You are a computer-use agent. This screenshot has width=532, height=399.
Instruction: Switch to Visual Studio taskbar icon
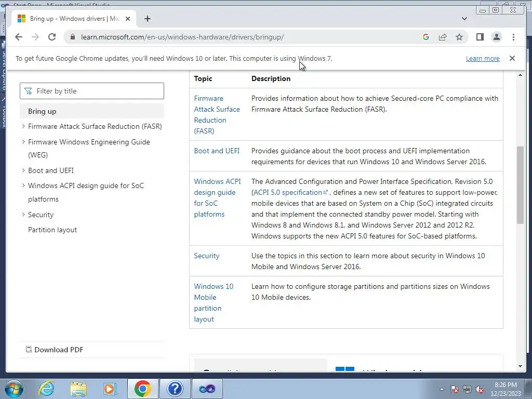click(207, 389)
